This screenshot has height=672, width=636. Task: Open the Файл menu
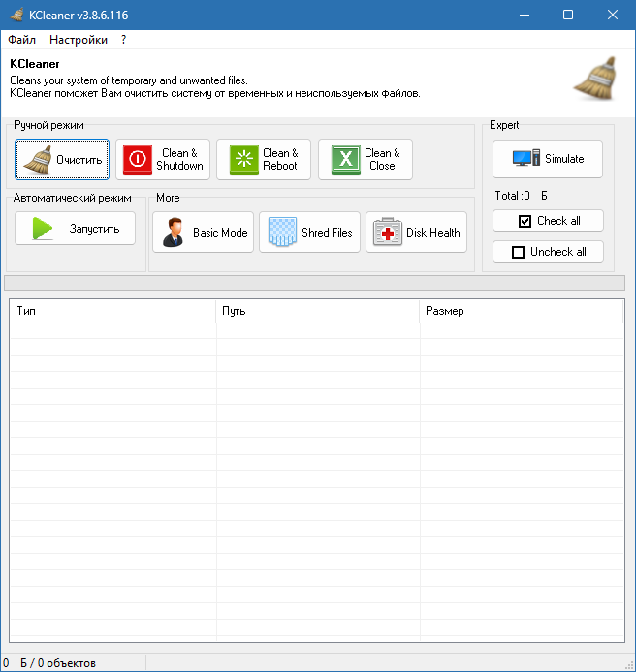(x=21, y=40)
